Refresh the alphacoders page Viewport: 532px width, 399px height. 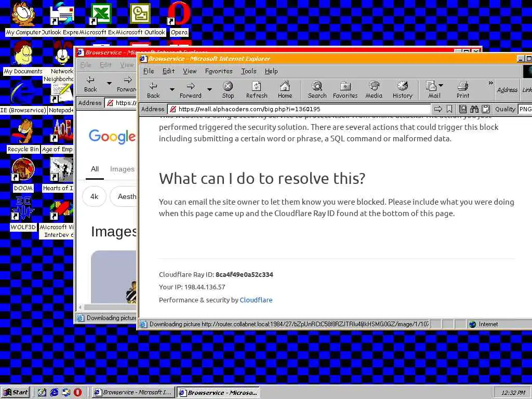coord(257,90)
